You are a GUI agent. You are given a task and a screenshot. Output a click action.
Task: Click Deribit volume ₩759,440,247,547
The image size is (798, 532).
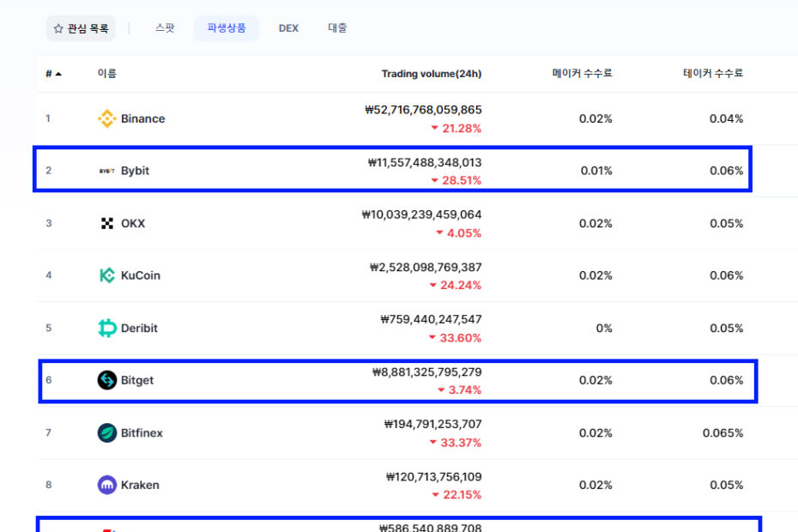(431, 319)
